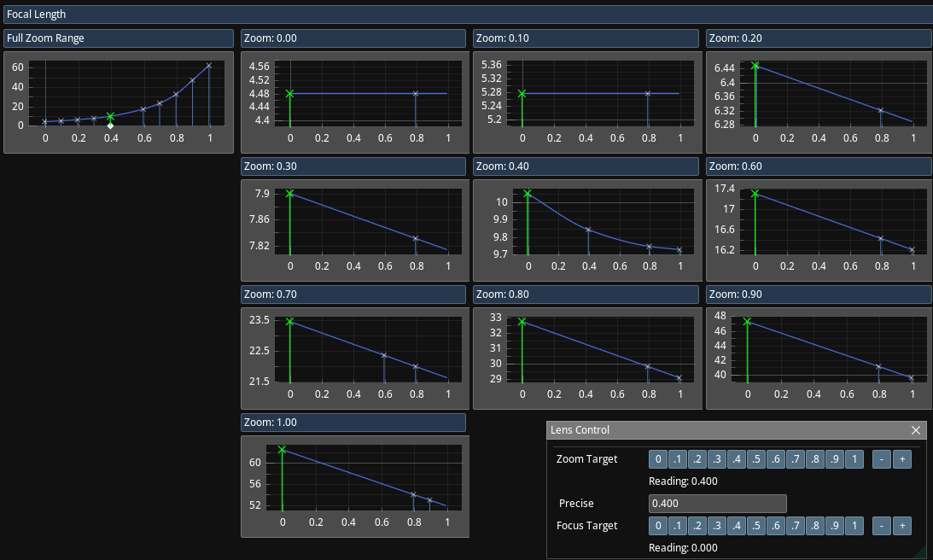This screenshot has width=933, height=560.
Task: Set Zoom Target to .5
Action: (755, 460)
